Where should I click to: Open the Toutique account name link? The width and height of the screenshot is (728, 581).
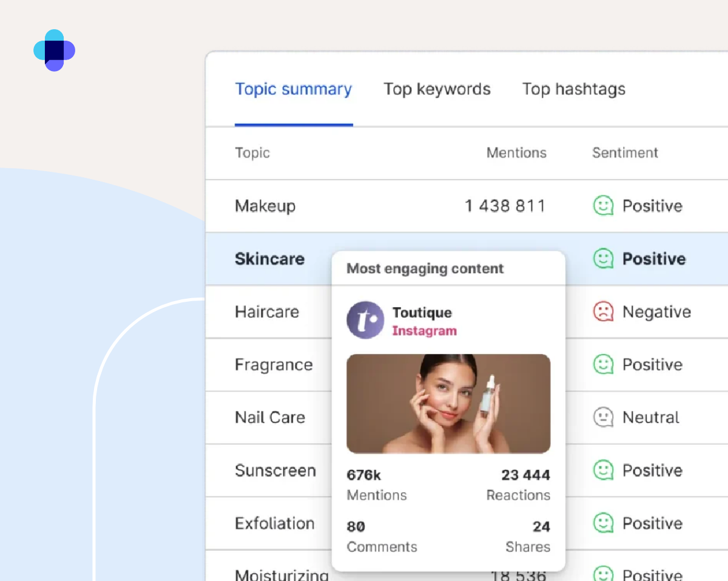click(x=422, y=313)
